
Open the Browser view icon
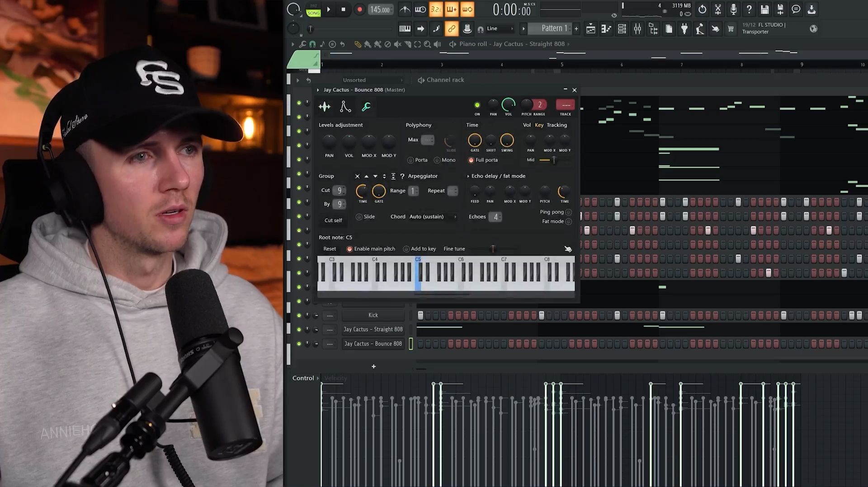(x=653, y=29)
